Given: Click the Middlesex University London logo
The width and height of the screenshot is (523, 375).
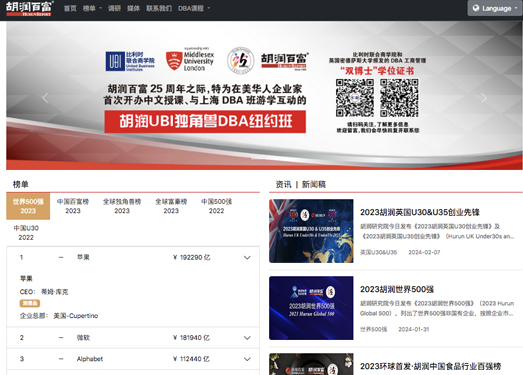Looking at the screenshot, I should (x=190, y=60).
